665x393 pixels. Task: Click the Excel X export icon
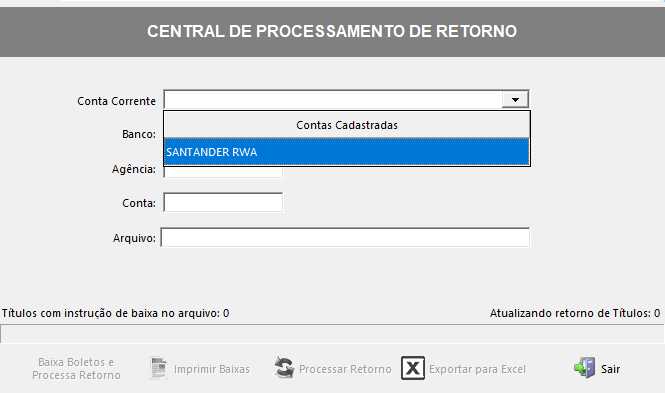tap(413, 368)
